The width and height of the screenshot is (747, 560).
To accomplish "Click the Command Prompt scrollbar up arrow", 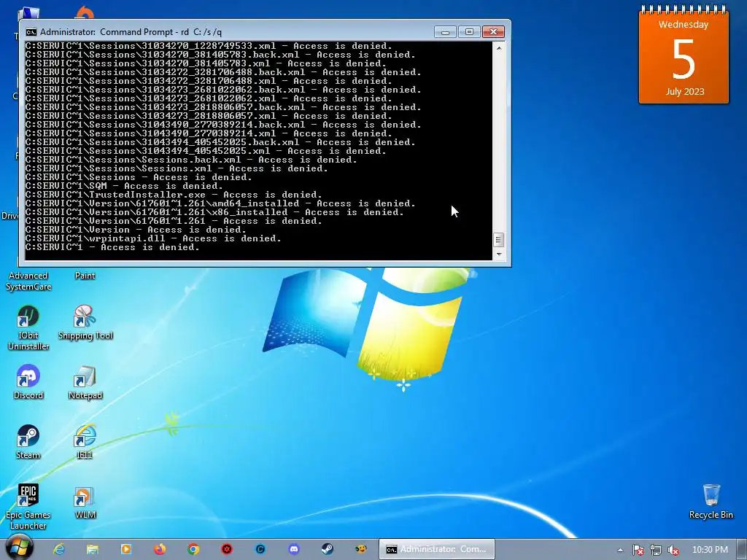I will pos(498,48).
